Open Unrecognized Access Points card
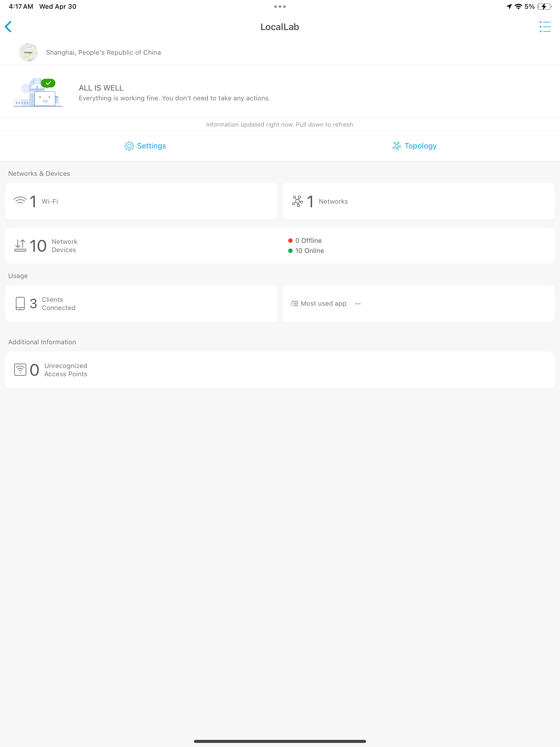The height and width of the screenshot is (747, 560). 280,370
